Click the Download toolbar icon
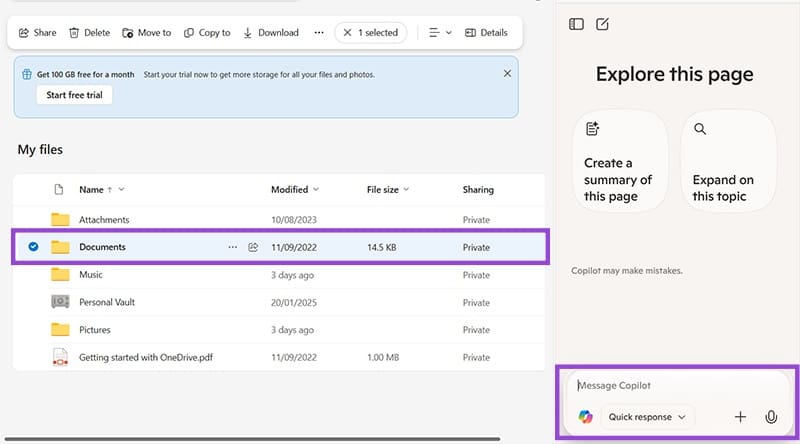800x444 pixels. click(x=248, y=33)
